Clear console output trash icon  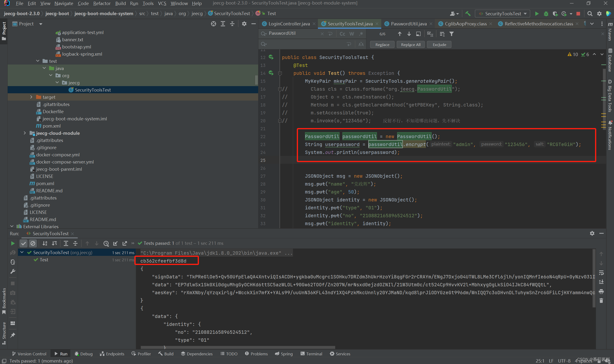click(601, 300)
